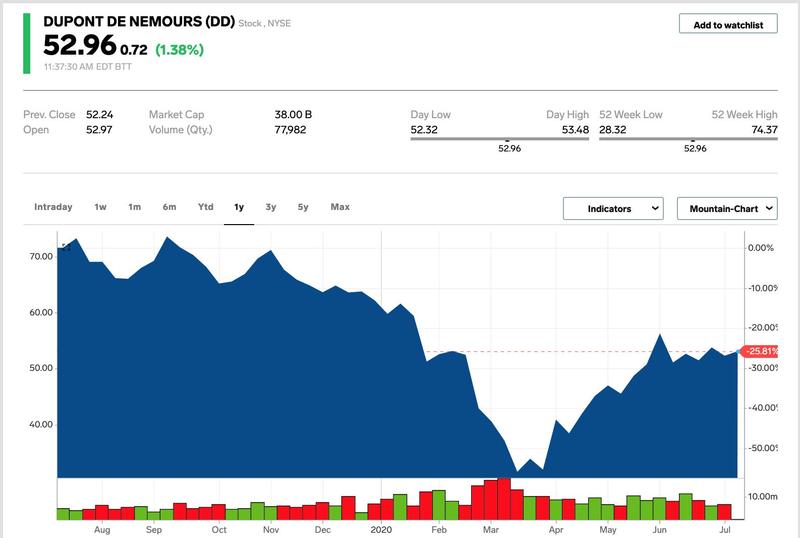Click the Prev. Close value 52.24
The width and height of the screenshot is (800, 538).
click(99, 114)
